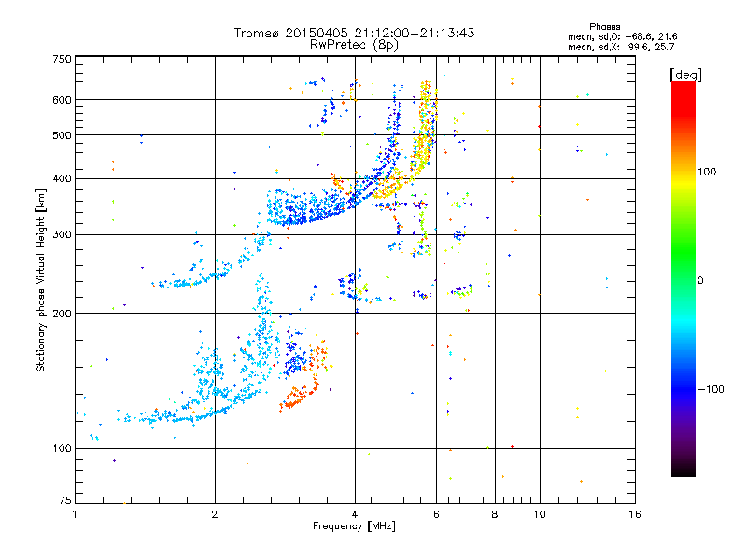Screen dimensions: 747x560
Task: Click the '1' frequency tick label
Action: [75, 514]
